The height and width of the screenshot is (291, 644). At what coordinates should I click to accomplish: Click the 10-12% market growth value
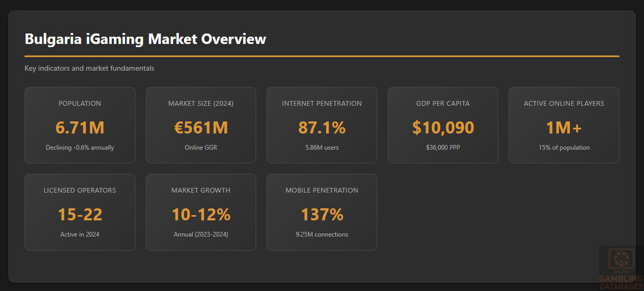[201, 215]
